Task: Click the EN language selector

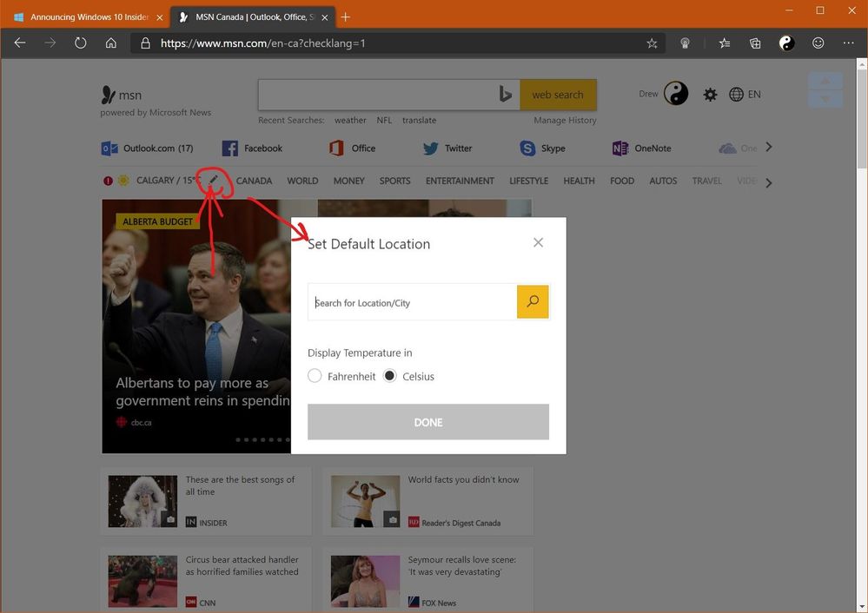Action: tap(754, 95)
